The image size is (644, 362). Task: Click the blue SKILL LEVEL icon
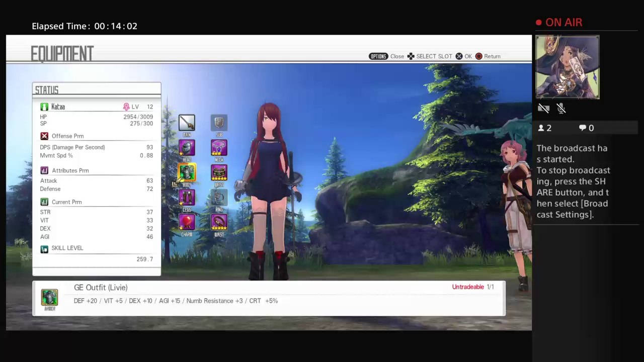coord(44,248)
